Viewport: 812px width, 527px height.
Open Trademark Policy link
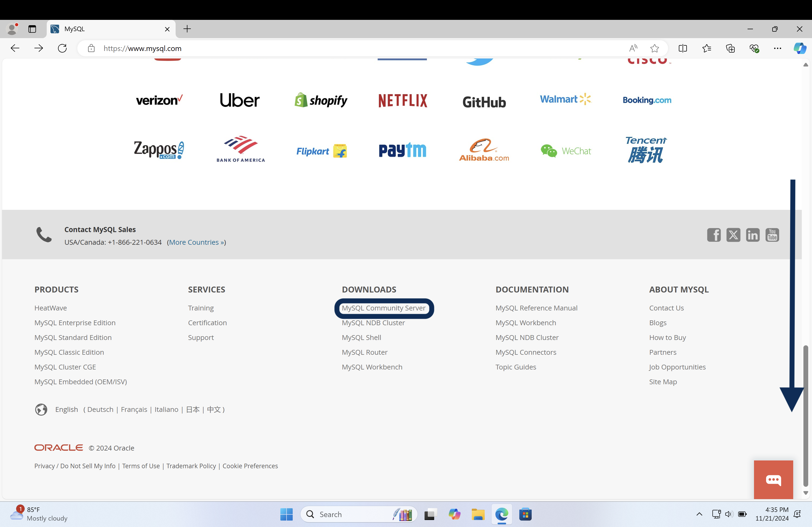coord(191,466)
